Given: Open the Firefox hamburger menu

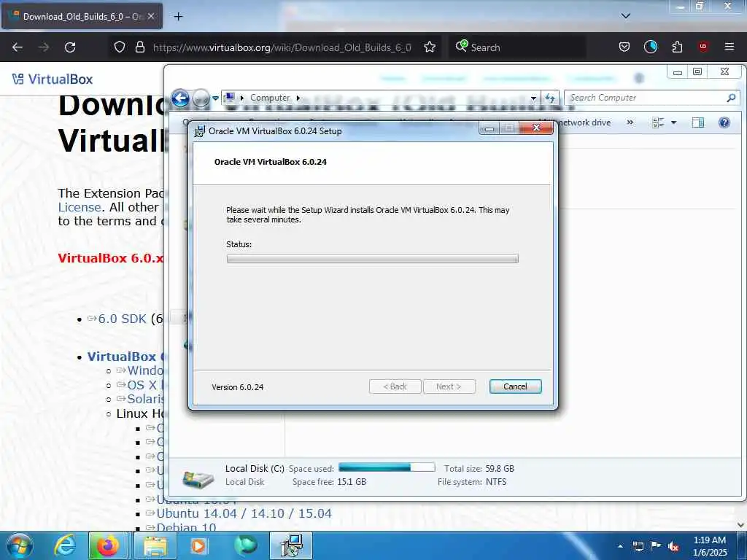Looking at the screenshot, I should (x=729, y=47).
